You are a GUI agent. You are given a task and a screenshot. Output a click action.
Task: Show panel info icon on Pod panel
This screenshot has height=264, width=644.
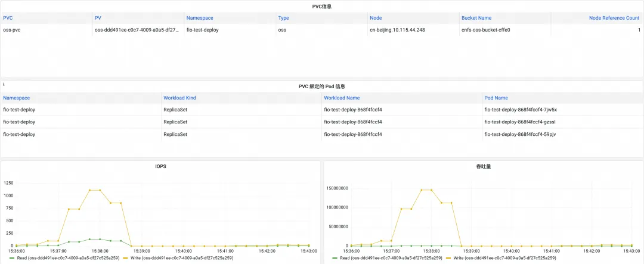pyautogui.click(x=4, y=84)
